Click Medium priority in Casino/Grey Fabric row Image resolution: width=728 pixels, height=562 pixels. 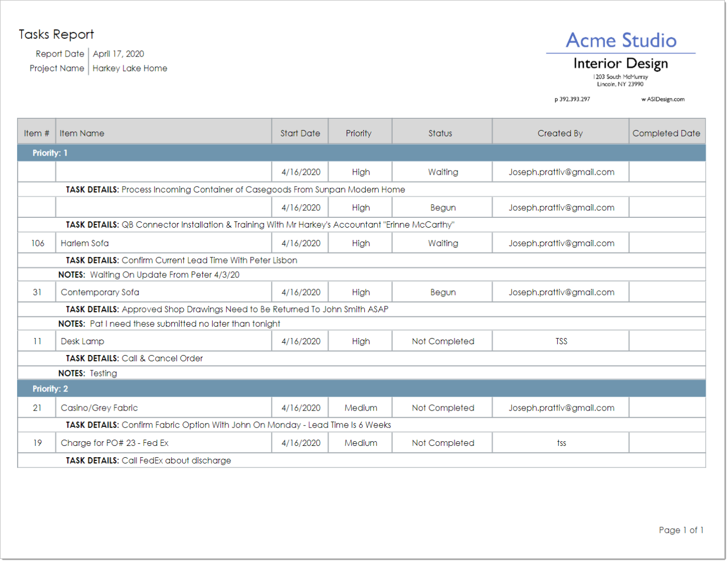coord(361,408)
